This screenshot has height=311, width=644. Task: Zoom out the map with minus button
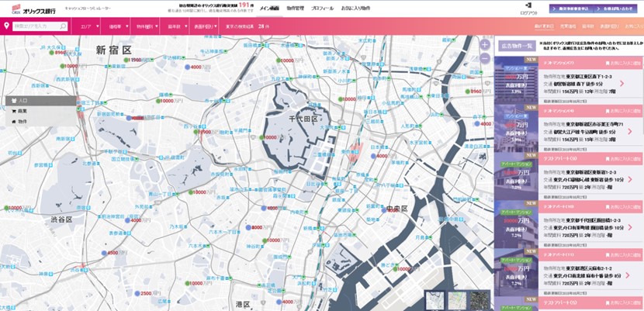[485, 58]
